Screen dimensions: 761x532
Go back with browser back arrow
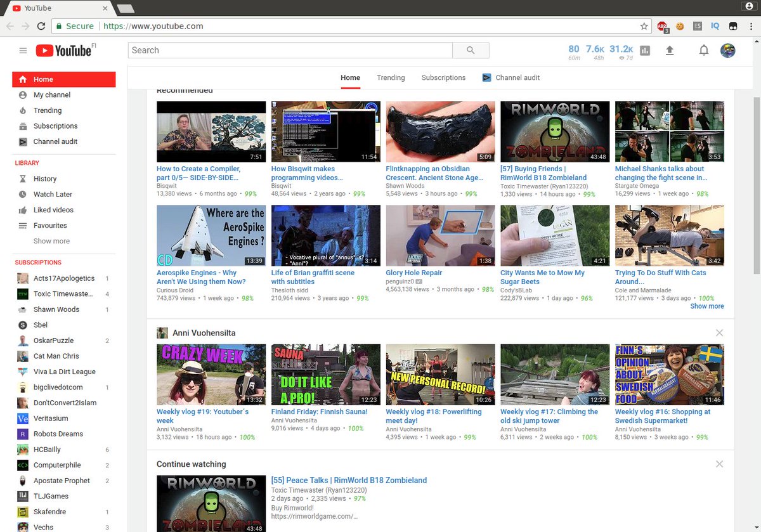coord(10,26)
